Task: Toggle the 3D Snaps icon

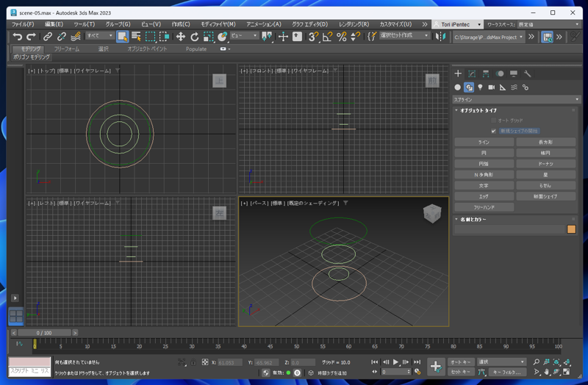Action: (313, 36)
